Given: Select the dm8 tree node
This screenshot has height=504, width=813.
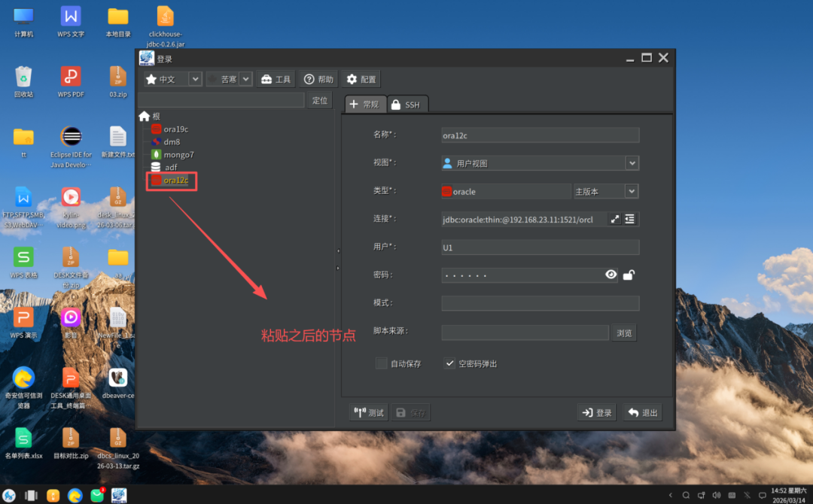Looking at the screenshot, I should coord(166,142).
